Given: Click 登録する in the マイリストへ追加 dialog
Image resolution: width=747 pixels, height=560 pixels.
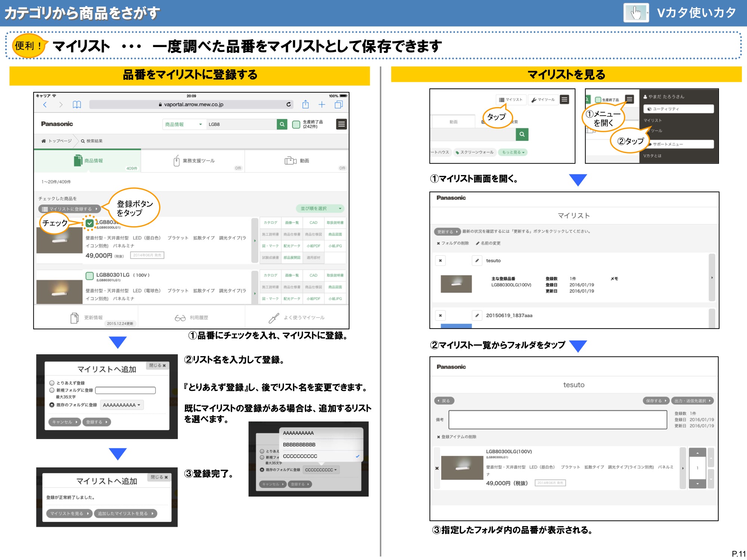Looking at the screenshot, I should tap(96, 422).
